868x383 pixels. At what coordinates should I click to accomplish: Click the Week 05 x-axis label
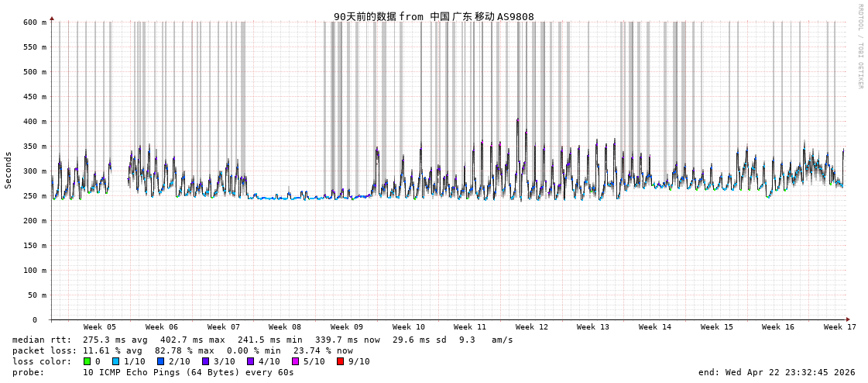[100, 327]
